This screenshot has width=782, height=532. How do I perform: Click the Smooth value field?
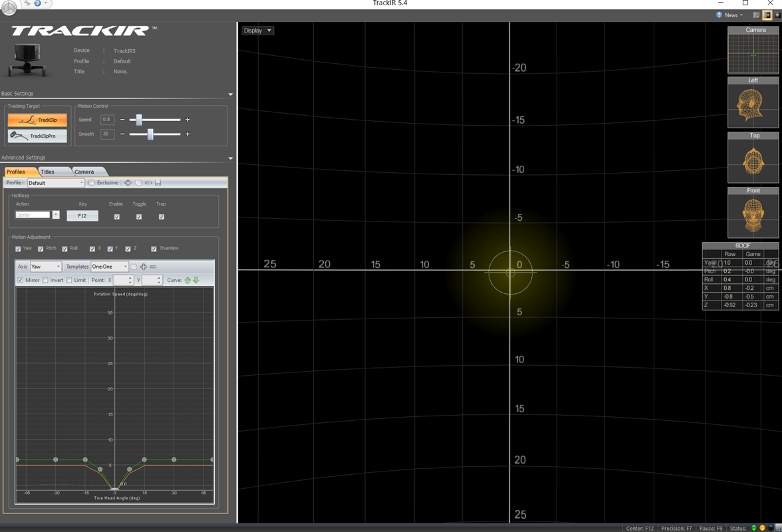click(x=107, y=134)
